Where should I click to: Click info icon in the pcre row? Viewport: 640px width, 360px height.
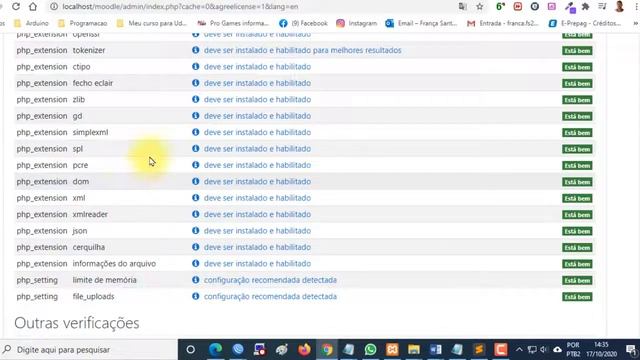click(x=196, y=164)
